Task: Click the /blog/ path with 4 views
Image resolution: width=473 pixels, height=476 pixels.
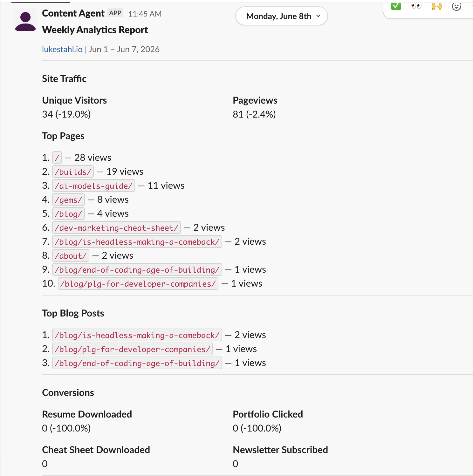Action: pyautogui.click(x=68, y=214)
